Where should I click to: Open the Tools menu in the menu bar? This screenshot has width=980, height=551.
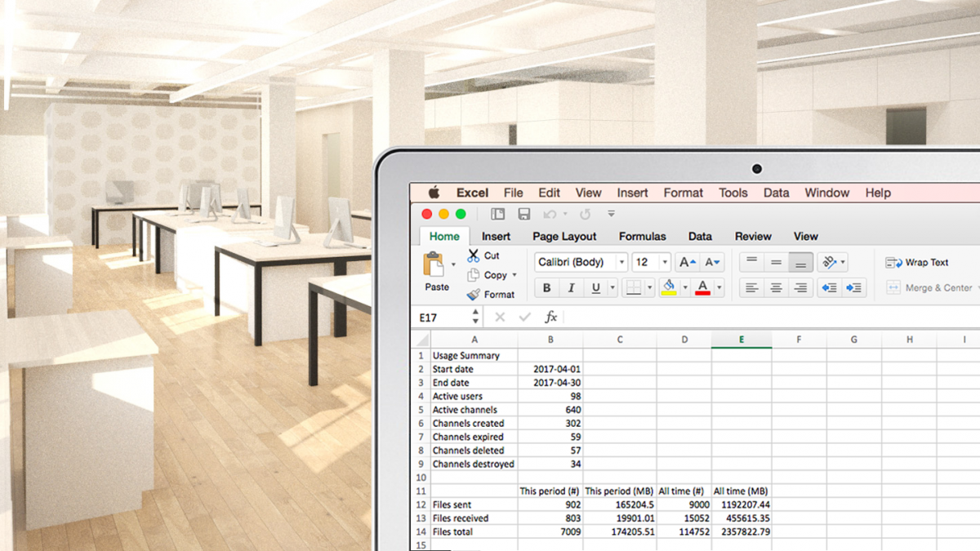coord(733,193)
